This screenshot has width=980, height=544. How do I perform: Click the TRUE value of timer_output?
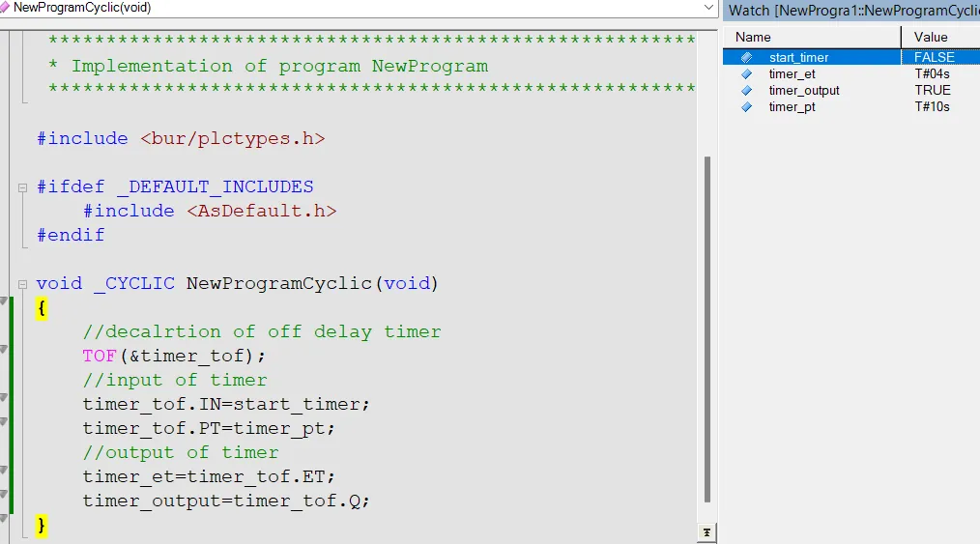[x=933, y=91]
